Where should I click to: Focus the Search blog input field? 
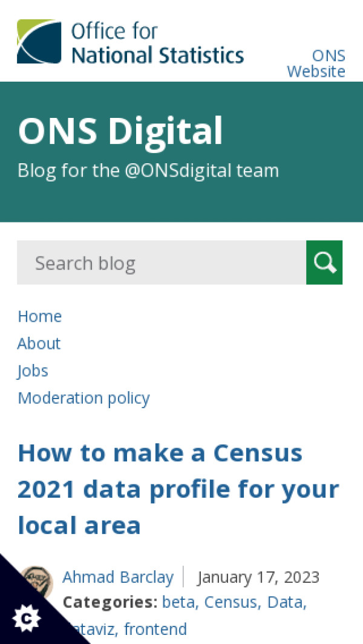click(161, 262)
